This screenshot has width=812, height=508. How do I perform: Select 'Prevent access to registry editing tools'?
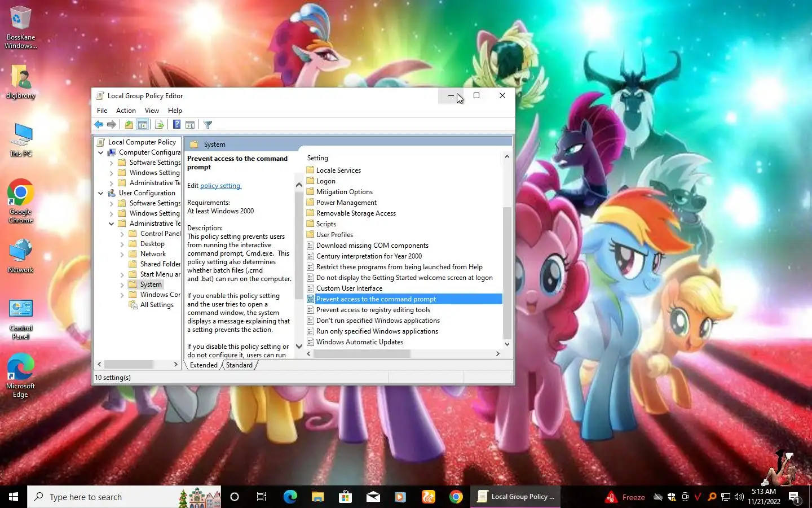[373, 310]
